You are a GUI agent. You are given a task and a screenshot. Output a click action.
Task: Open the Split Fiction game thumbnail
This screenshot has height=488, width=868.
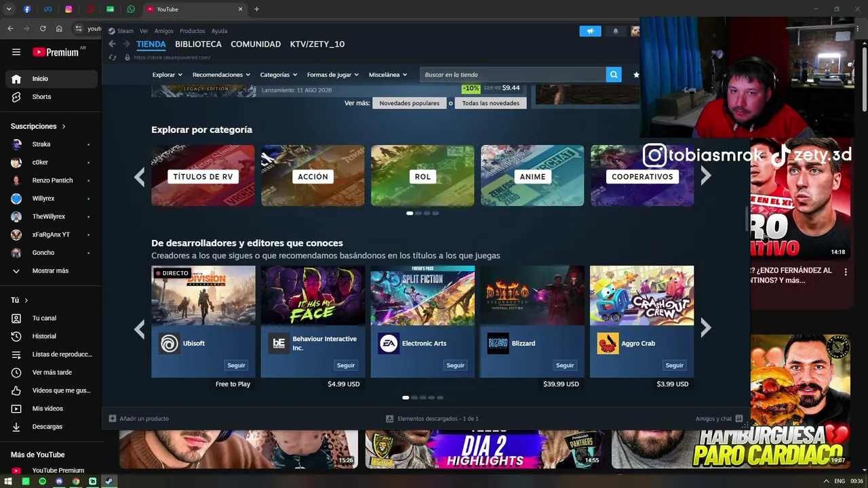422,296
